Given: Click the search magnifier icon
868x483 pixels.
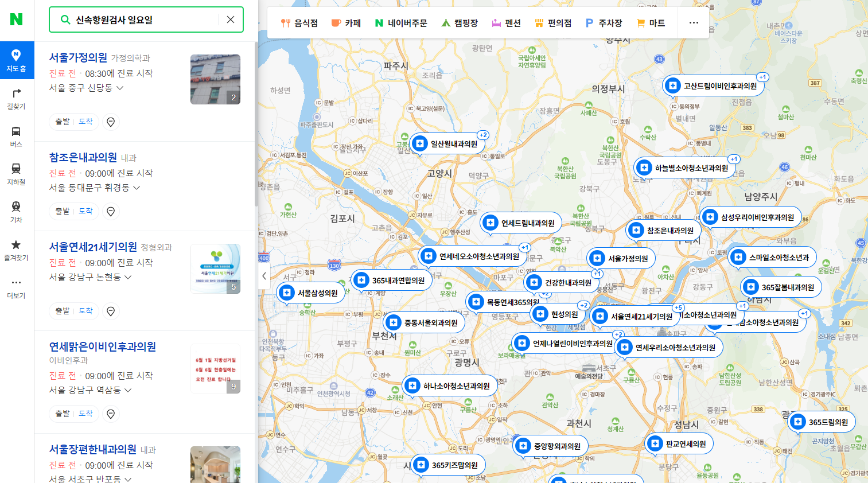Looking at the screenshot, I should click(65, 20).
